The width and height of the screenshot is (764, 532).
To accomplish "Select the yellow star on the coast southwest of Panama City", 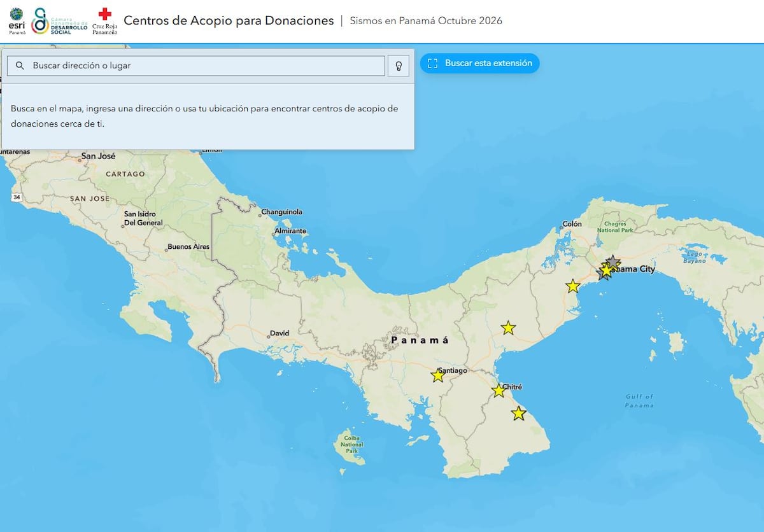I will pos(573,286).
